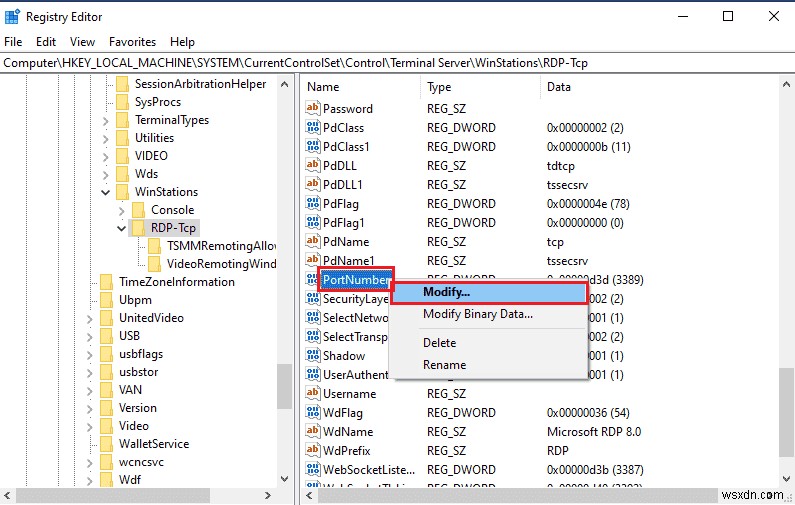Click the USB folder icon

tap(106, 336)
